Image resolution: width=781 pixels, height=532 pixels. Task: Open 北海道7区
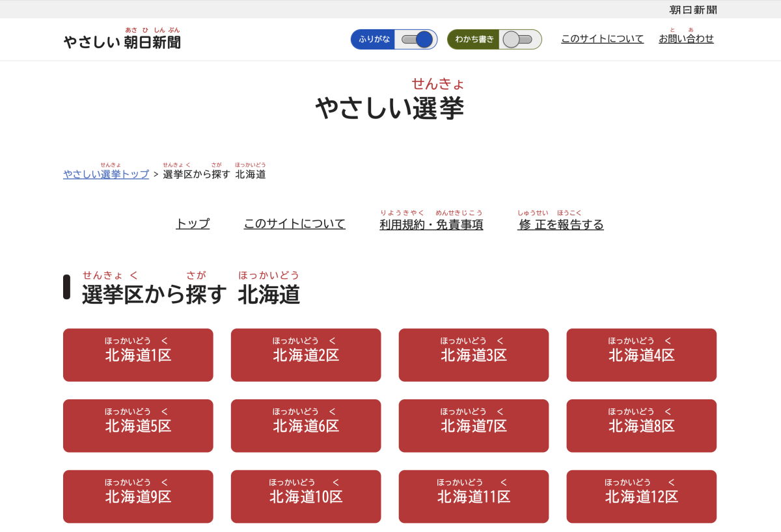(x=473, y=426)
